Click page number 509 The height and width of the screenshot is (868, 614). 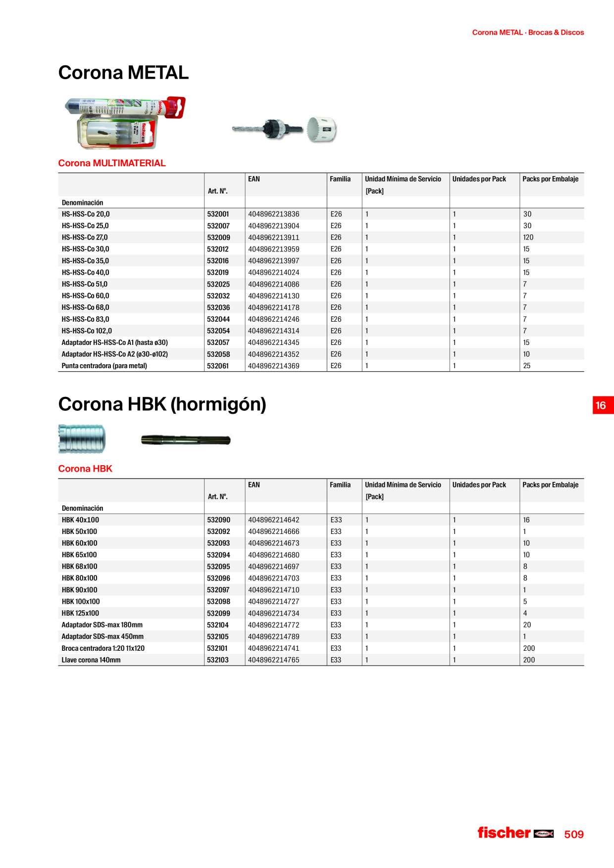coord(574,834)
